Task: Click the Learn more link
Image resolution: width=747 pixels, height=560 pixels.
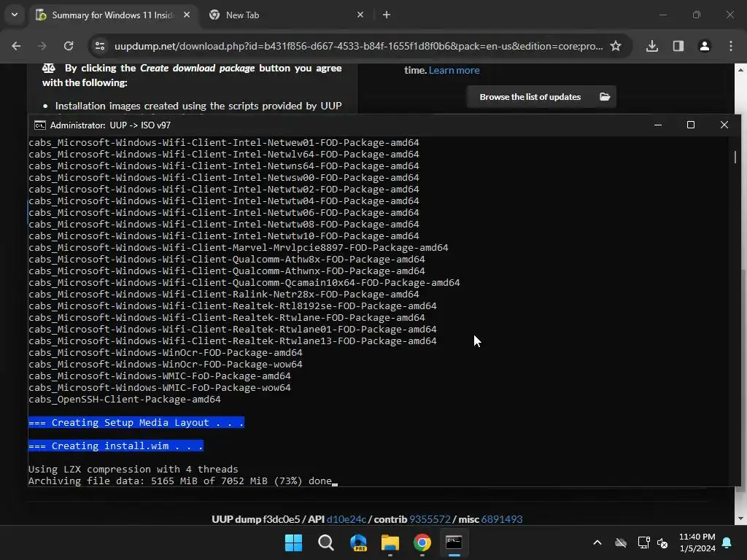Action: 454,70
